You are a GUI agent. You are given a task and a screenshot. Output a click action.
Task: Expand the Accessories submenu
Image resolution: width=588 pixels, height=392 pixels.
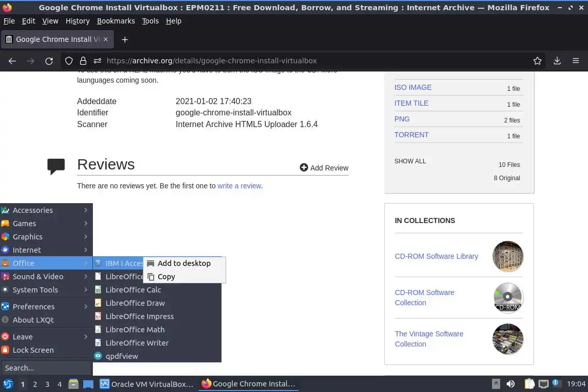coord(46,210)
